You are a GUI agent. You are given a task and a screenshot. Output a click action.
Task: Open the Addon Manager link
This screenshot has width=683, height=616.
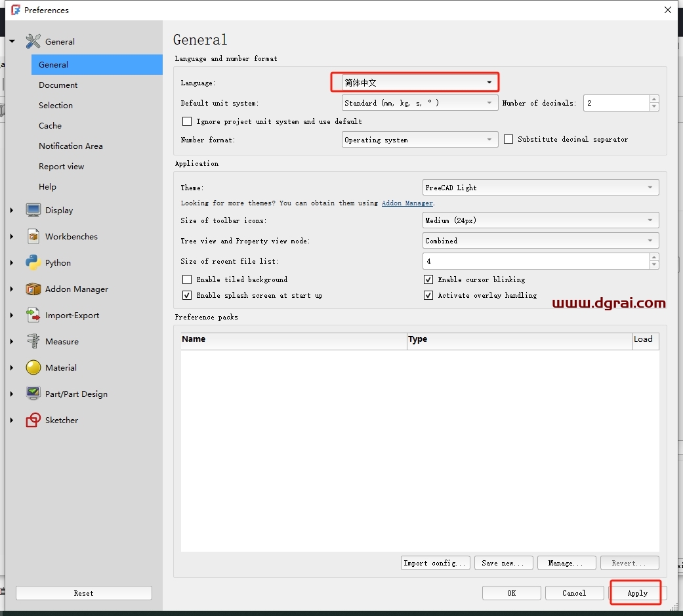click(x=407, y=203)
